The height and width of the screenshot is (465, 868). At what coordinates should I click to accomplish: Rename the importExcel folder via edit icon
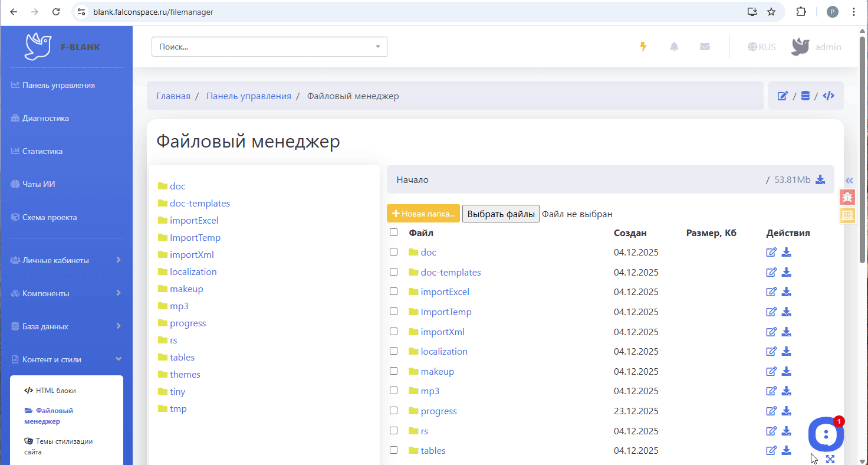click(771, 292)
